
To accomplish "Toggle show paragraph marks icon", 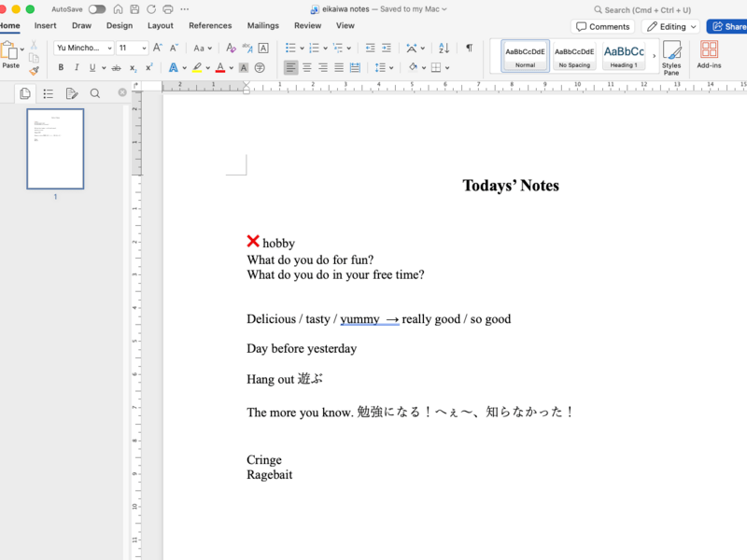I will coord(470,48).
